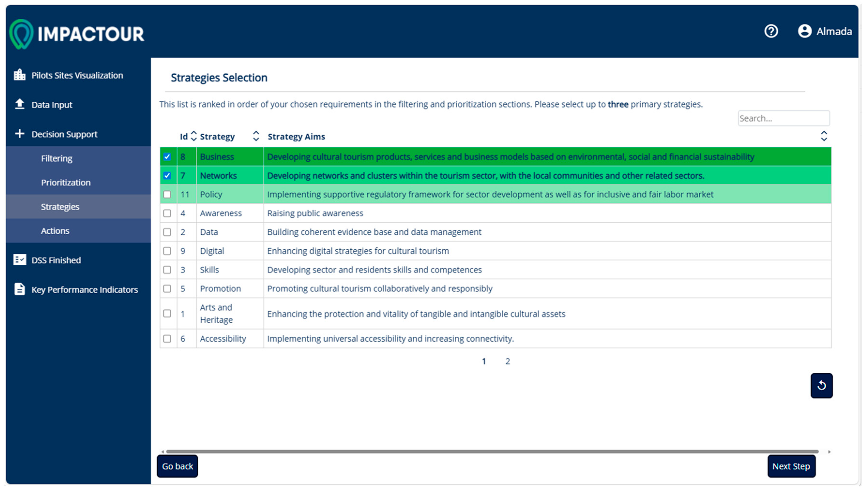Tick the Policy strategy checkbox
This screenshot has width=868, height=493.
167,194
